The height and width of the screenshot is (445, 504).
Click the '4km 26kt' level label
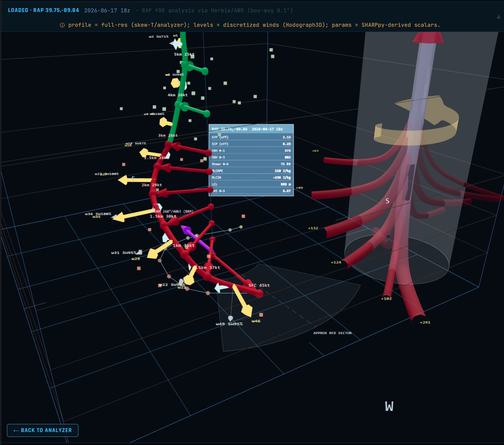click(177, 95)
